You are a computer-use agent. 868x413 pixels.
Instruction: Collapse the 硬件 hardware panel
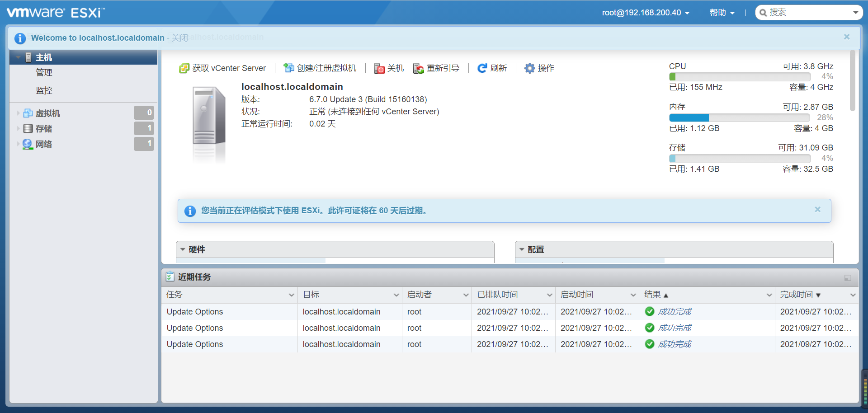click(x=183, y=249)
